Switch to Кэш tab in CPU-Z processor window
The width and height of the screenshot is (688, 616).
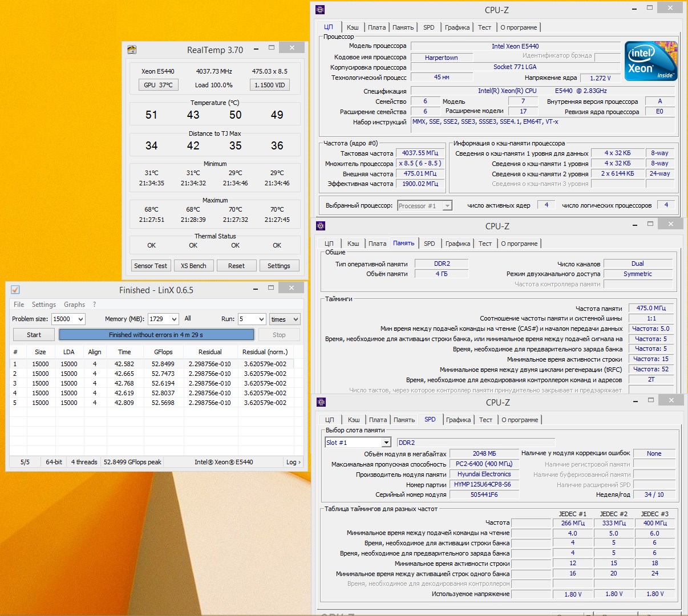coord(353,27)
